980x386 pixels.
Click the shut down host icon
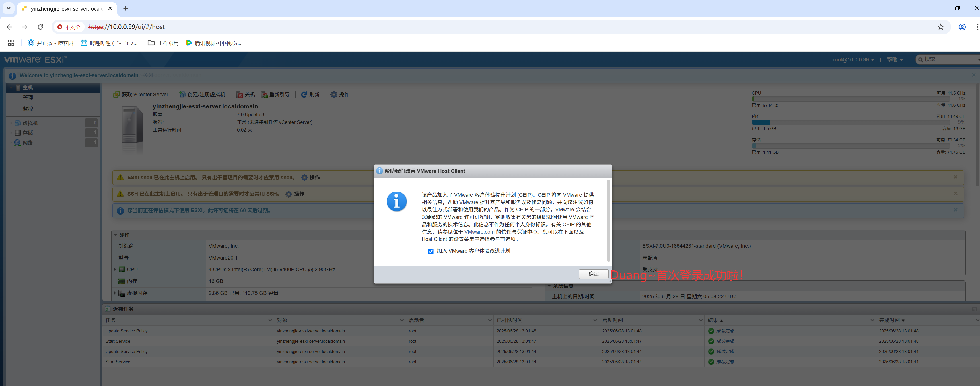point(239,94)
